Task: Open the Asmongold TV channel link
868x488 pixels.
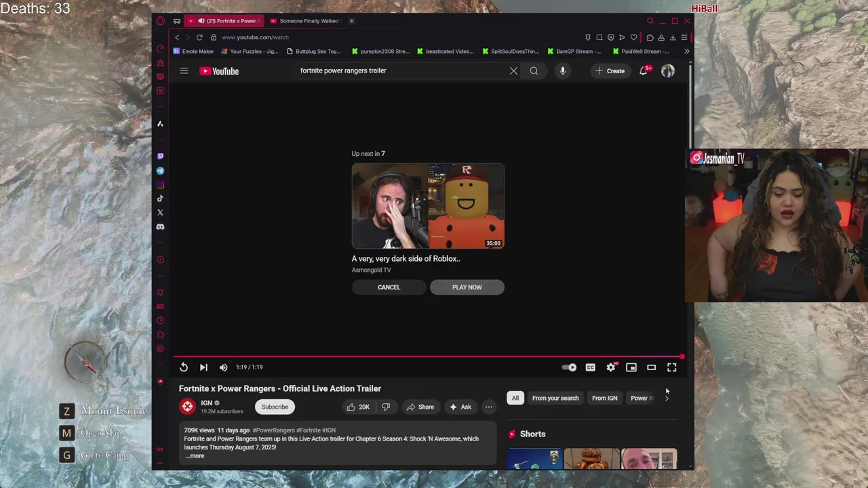Action: (x=371, y=270)
